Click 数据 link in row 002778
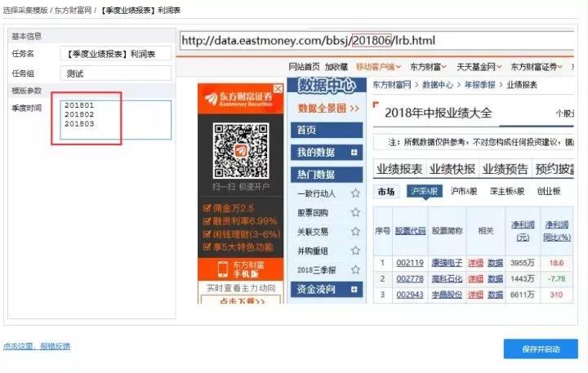The image size is (588, 373). click(x=496, y=279)
